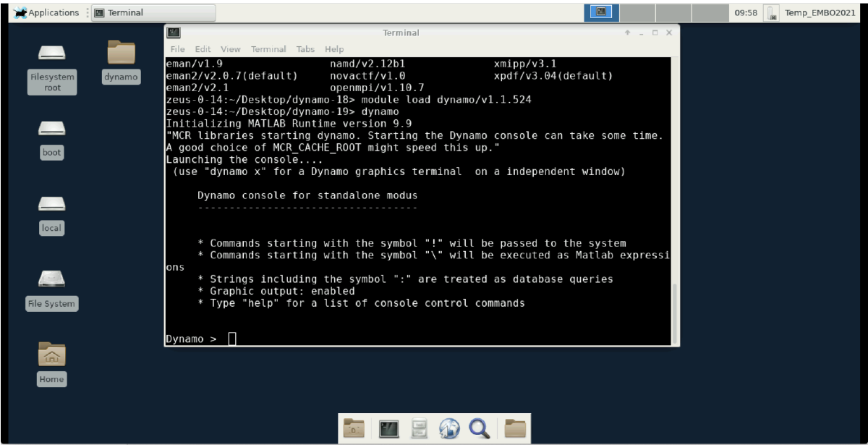Screen dimensions: 868x445
Task: Open the web browser globe icon
Action: (x=449, y=428)
